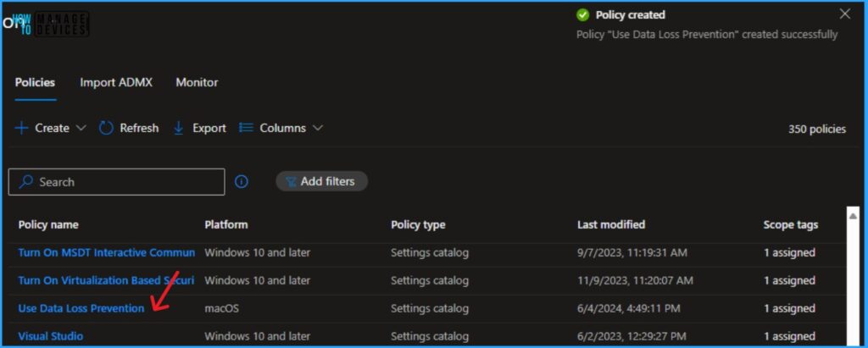Viewport: 868px width, 348px height.
Task: Click Windows 10 and later in Visual Studio row
Action: (257, 336)
